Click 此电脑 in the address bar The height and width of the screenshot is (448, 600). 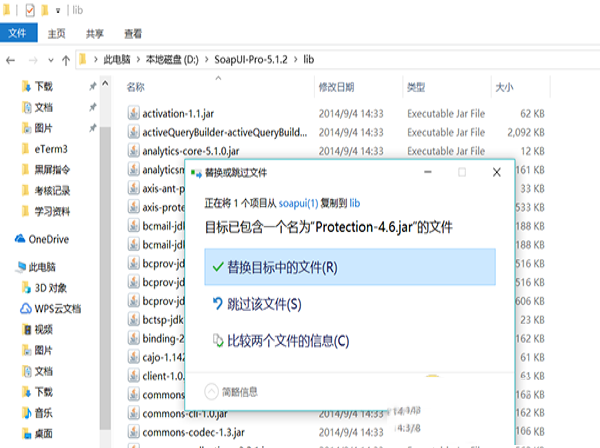pyautogui.click(x=117, y=60)
